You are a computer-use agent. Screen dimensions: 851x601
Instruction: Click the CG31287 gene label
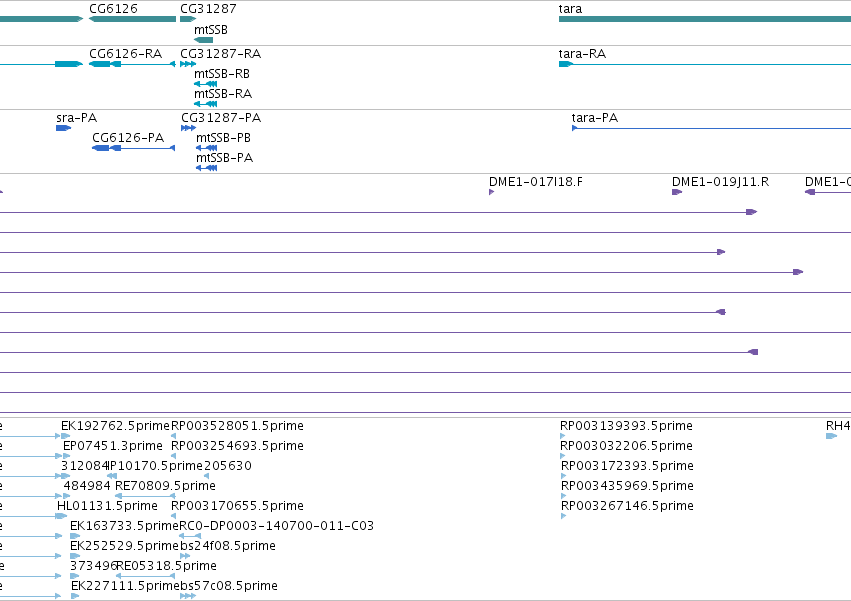tap(208, 9)
